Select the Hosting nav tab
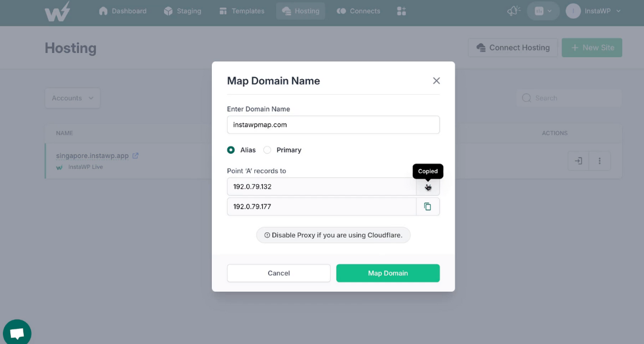 point(300,11)
